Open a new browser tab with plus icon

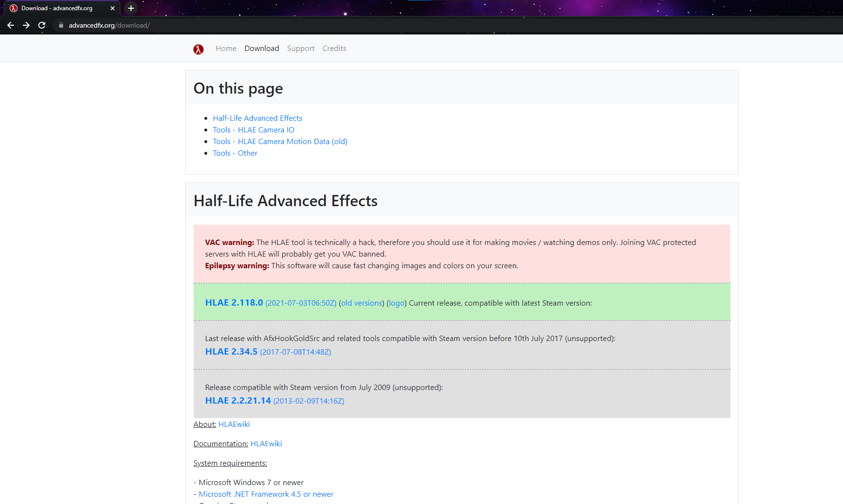click(131, 8)
